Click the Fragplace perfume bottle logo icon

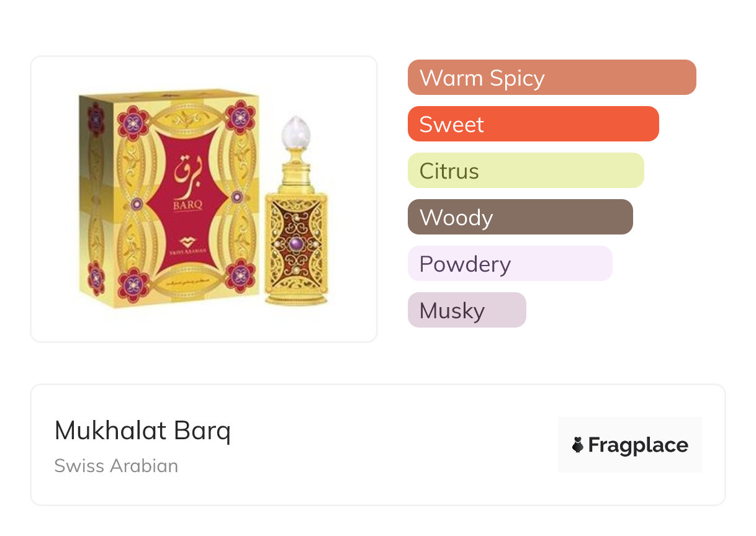coord(578,445)
